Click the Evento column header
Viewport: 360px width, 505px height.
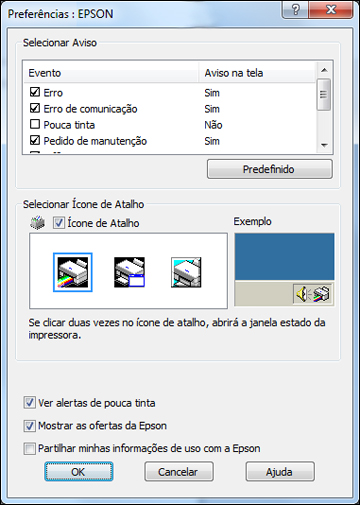click(x=111, y=73)
